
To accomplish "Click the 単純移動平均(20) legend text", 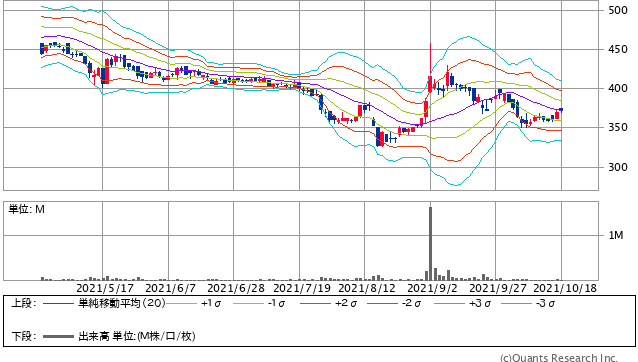I will [x=122, y=303].
